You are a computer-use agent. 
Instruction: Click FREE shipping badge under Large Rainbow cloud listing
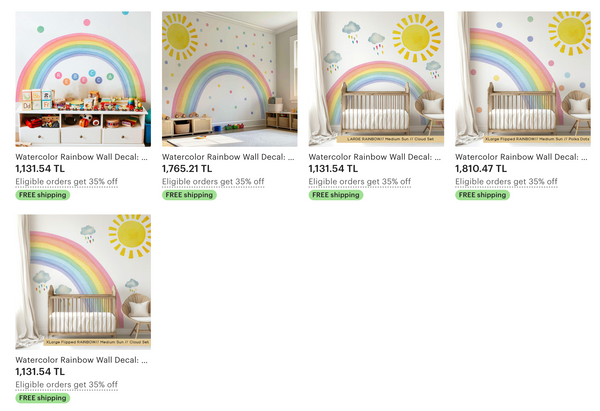336,195
